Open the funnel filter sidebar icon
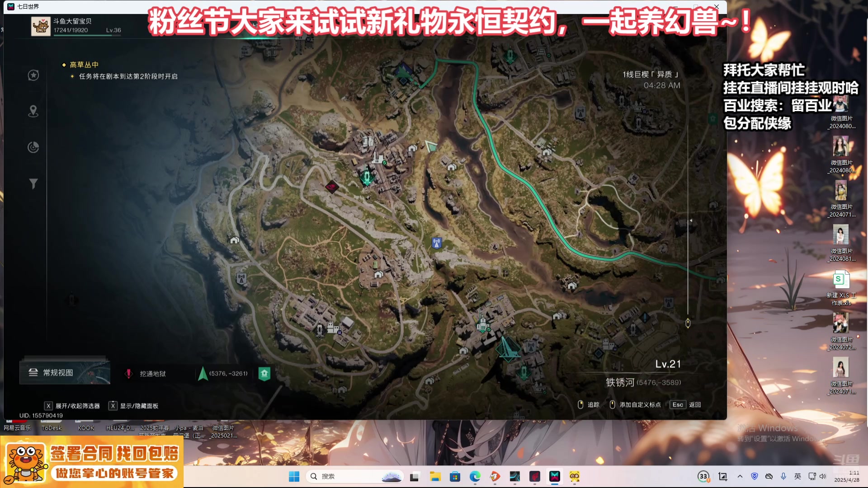The width and height of the screenshot is (868, 488). tap(33, 183)
